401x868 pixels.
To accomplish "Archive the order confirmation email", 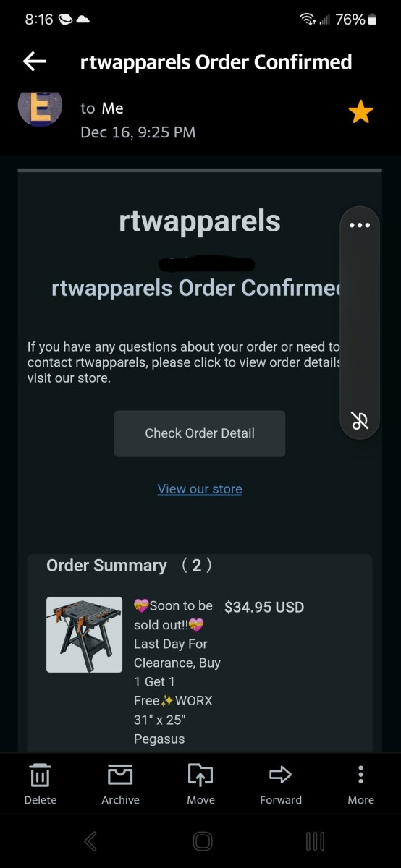I will click(120, 784).
